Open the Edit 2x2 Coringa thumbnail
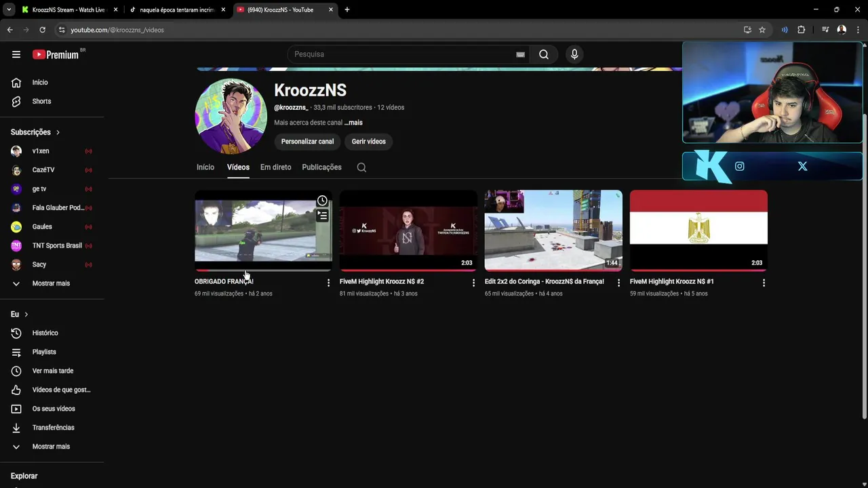 (553, 230)
